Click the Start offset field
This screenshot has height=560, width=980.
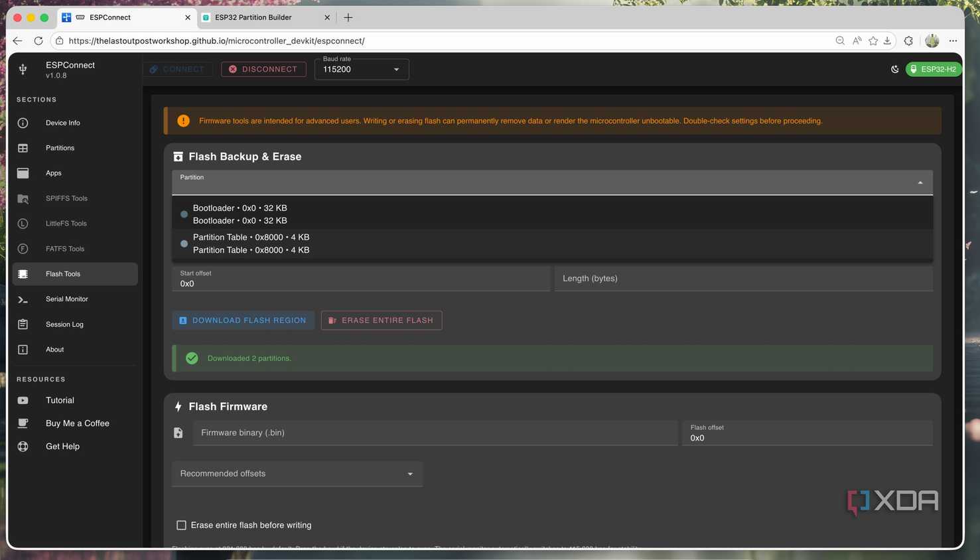tap(361, 279)
